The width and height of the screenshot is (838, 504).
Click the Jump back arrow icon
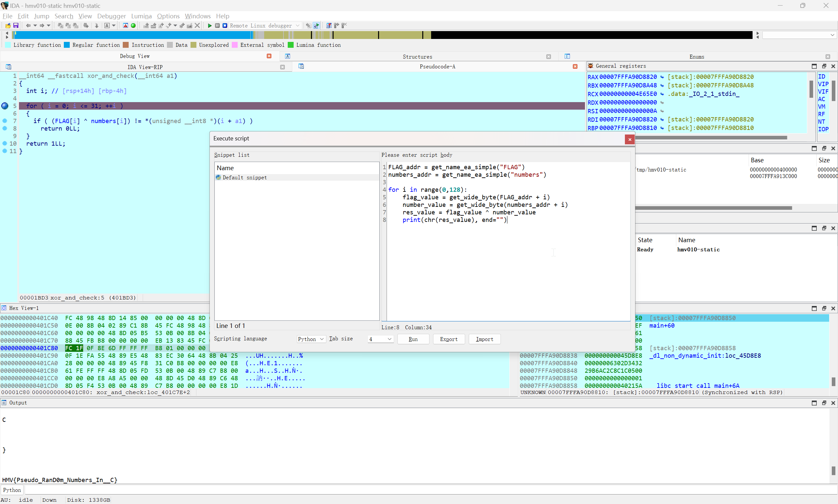point(28,26)
